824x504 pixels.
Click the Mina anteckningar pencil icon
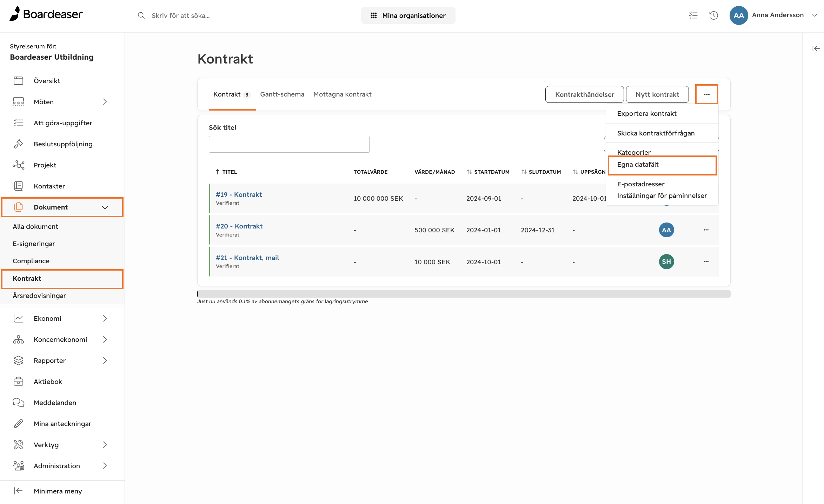click(x=19, y=424)
